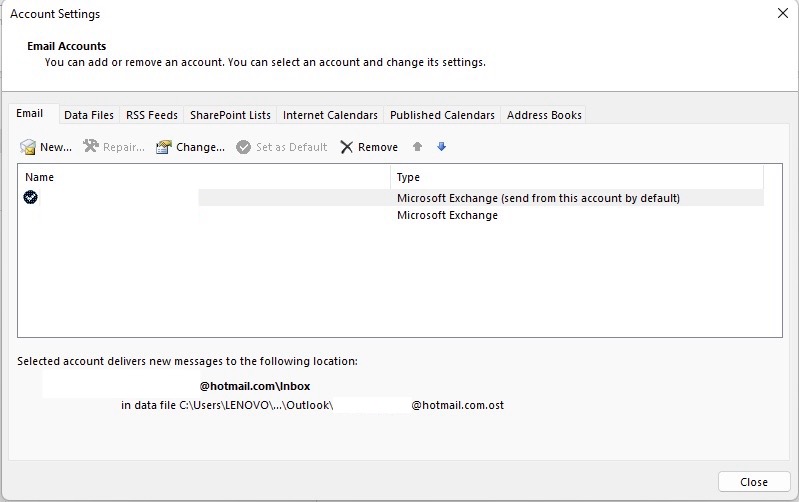
Task: Go to the Address Books tab
Action: (x=544, y=115)
